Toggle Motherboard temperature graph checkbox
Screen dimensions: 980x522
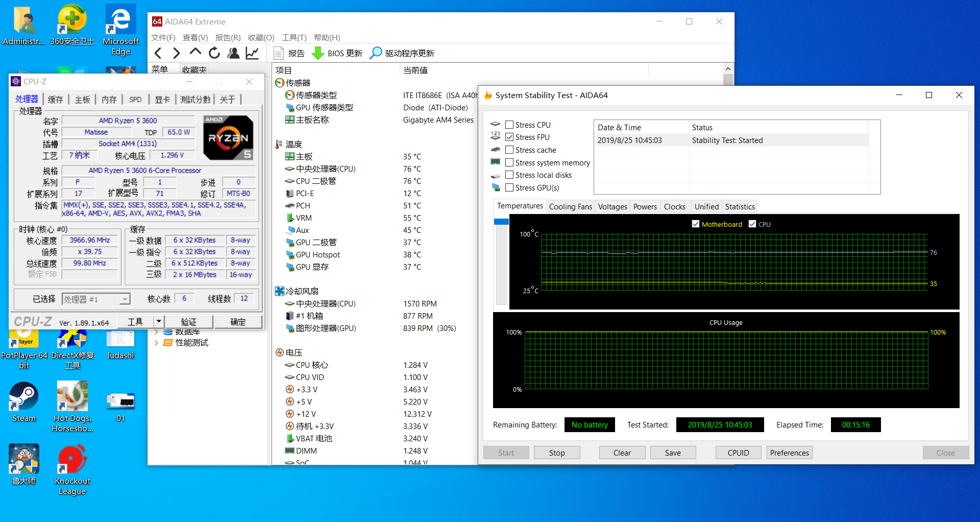coord(696,224)
